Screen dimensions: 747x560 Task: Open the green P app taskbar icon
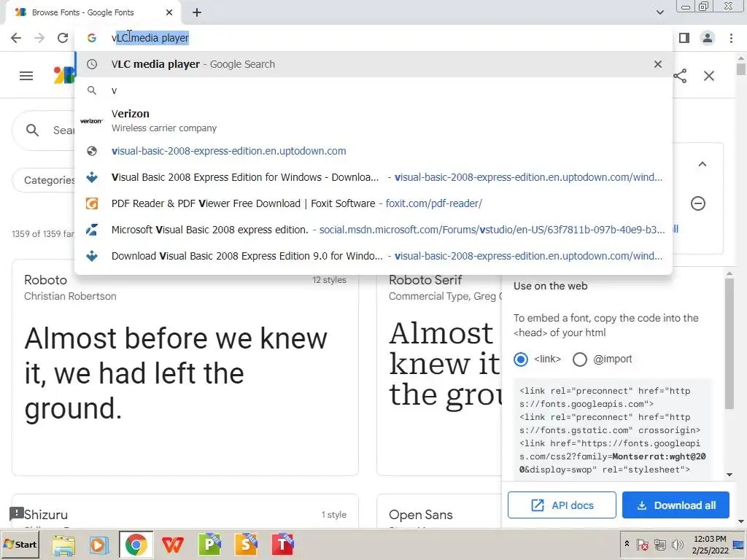pos(209,545)
